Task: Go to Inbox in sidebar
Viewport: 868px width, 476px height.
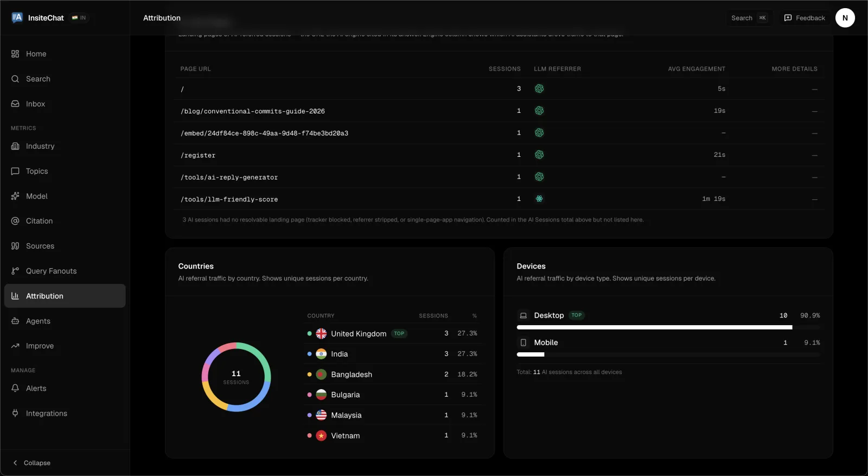Action: coord(65,104)
